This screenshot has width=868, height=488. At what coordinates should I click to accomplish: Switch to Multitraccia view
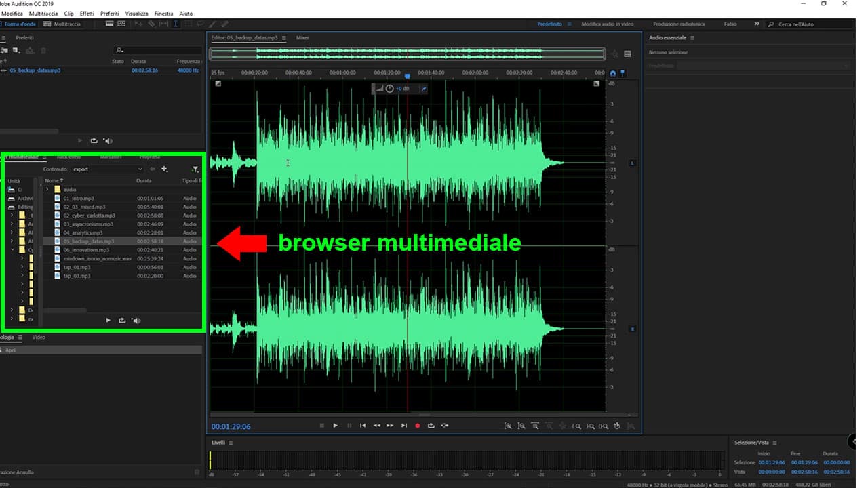62,24
